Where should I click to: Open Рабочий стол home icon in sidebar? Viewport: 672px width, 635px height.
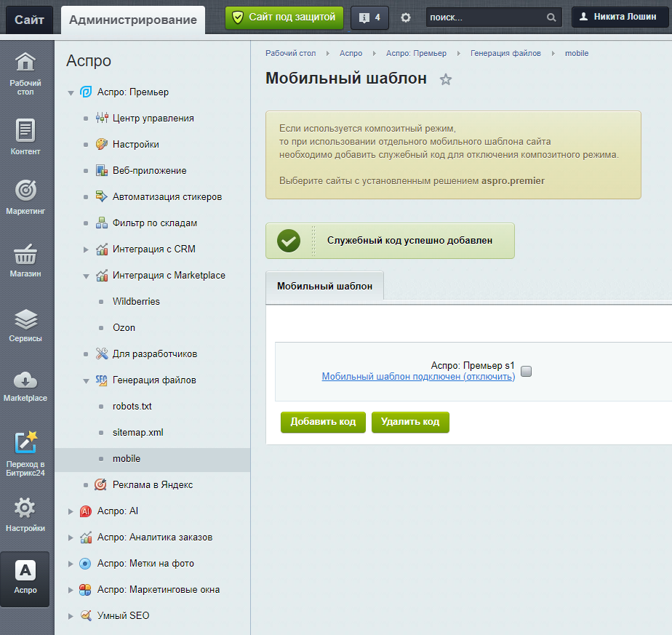(x=25, y=62)
